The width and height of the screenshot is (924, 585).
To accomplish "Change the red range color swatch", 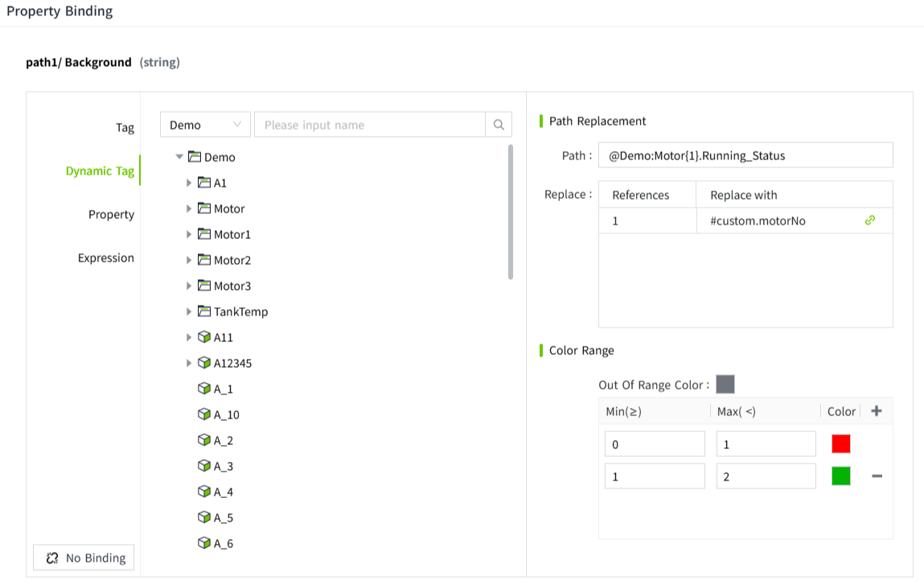I will point(840,444).
